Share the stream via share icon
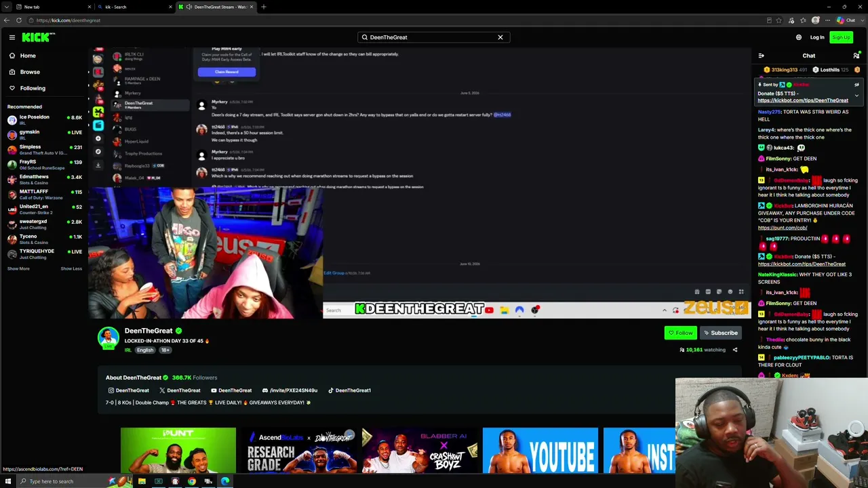The width and height of the screenshot is (868, 488). click(x=734, y=350)
